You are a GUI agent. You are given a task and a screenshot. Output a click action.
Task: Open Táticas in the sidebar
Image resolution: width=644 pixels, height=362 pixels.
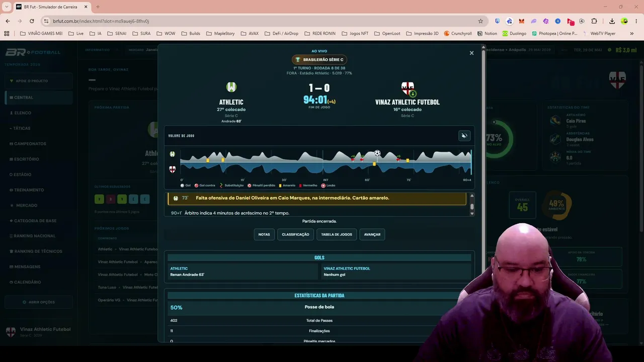coord(39,128)
